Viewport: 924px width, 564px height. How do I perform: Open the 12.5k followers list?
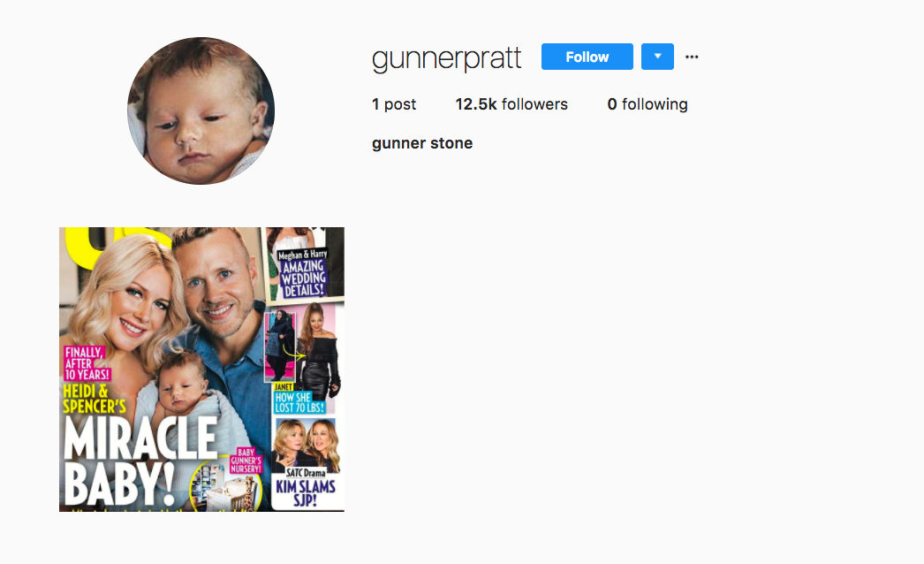pyautogui.click(x=511, y=104)
